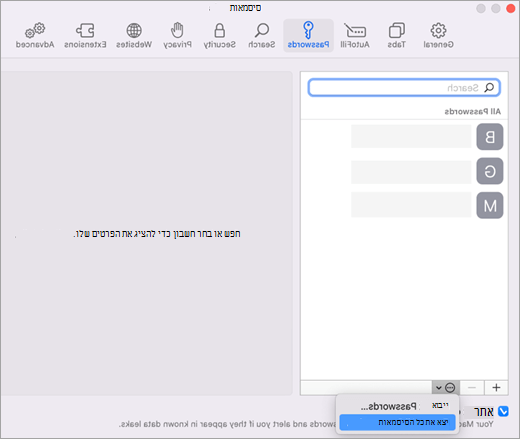
Task: Choose the highlighted export all passwords item
Action: coord(397,422)
